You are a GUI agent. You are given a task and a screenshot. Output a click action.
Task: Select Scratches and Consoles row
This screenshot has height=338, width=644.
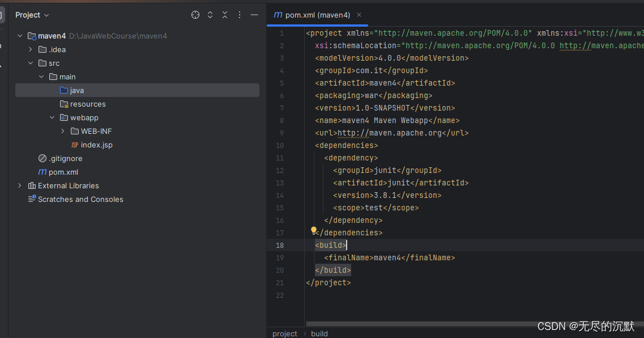pyautogui.click(x=137, y=199)
